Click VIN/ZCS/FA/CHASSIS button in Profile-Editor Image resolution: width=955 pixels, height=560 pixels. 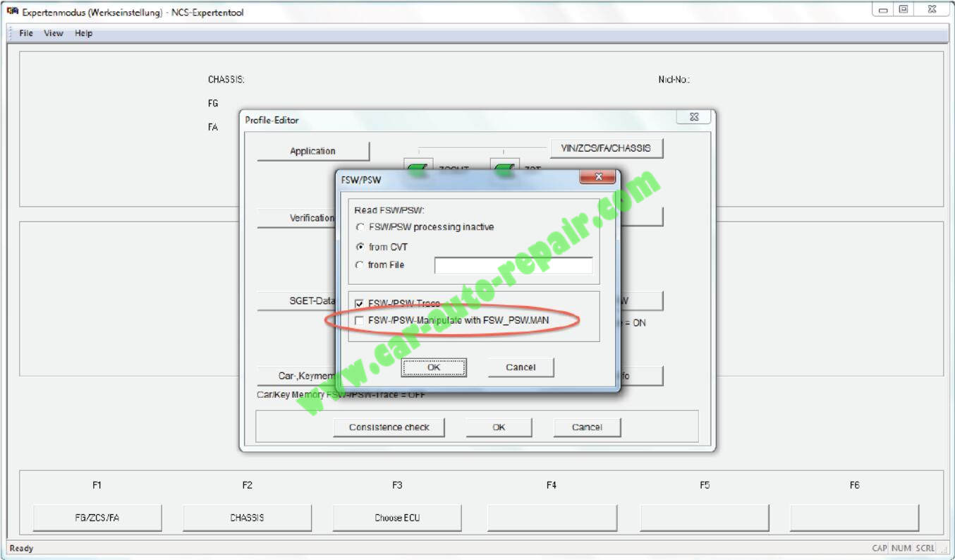coord(607,148)
